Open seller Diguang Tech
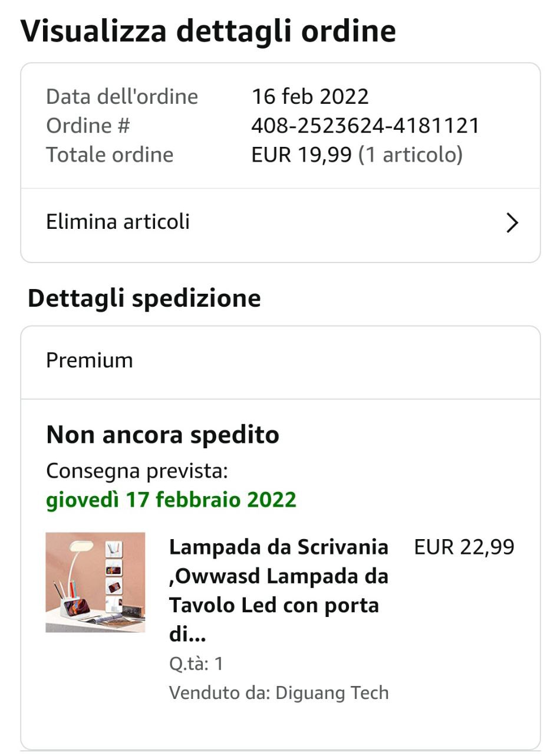Image resolution: width=560 pixels, height=755 pixels. point(332,692)
